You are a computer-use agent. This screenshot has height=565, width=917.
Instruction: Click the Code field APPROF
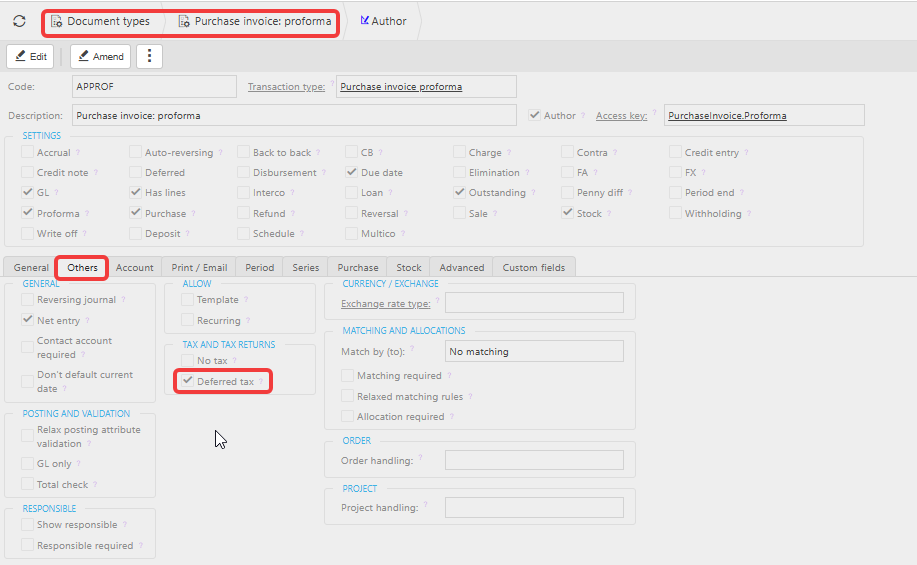154,87
